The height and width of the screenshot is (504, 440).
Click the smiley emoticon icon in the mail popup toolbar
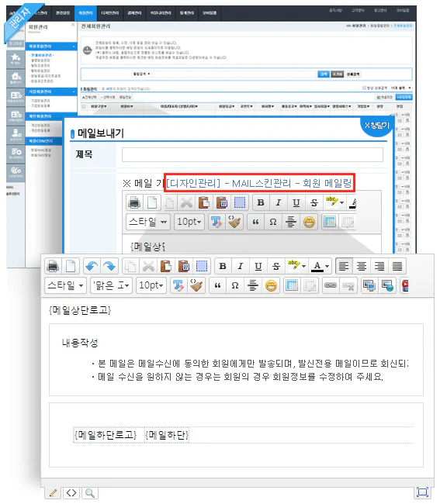coord(309,222)
